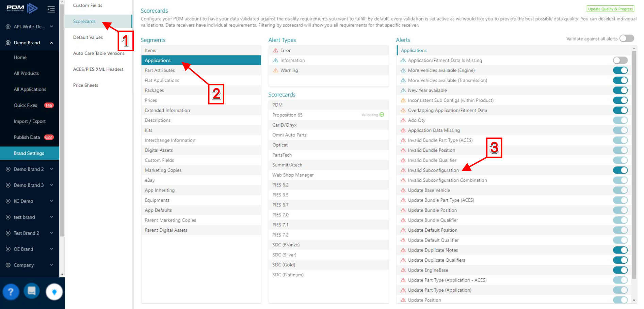Click the Alerts list vertical scrollbar

(634, 165)
